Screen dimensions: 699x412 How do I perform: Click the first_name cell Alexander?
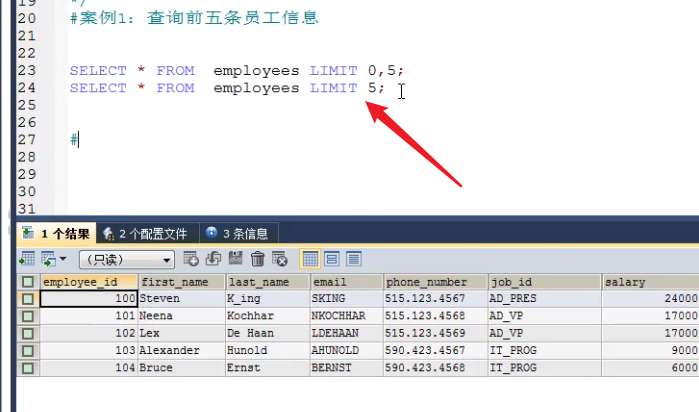(x=181, y=351)
